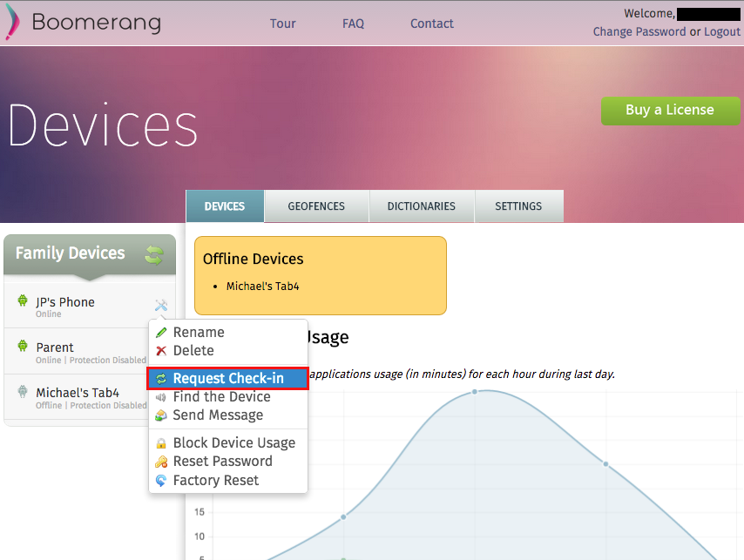
Task: Select Request Check-in menu entry
Action: click(x=228, y=378)
